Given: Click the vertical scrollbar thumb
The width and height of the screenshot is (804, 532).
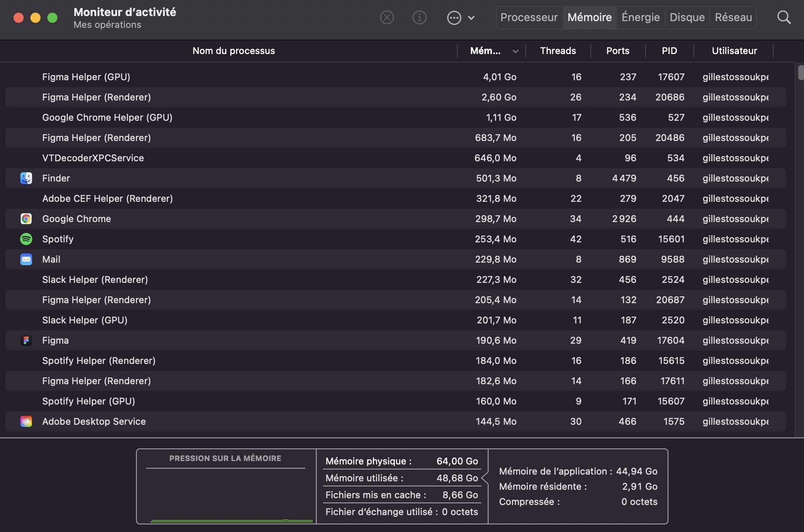Looking at the screenshot, I should point(800,73).
